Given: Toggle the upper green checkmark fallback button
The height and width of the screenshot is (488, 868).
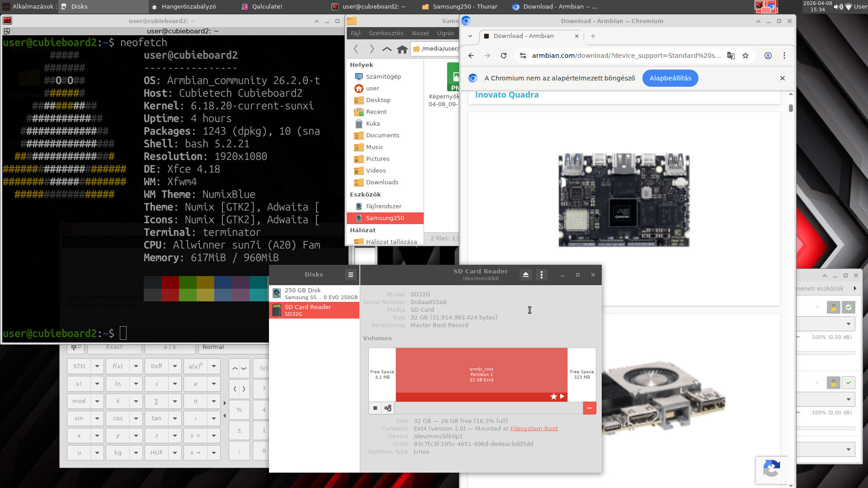Looking at the screenshot, I should (x=849, y=307).
